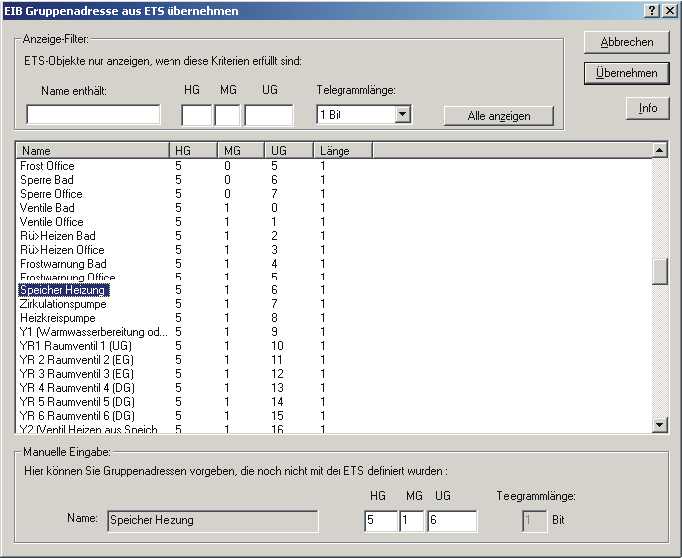Select the Zirkulationspumpe list entry

(x=56, y=304)
